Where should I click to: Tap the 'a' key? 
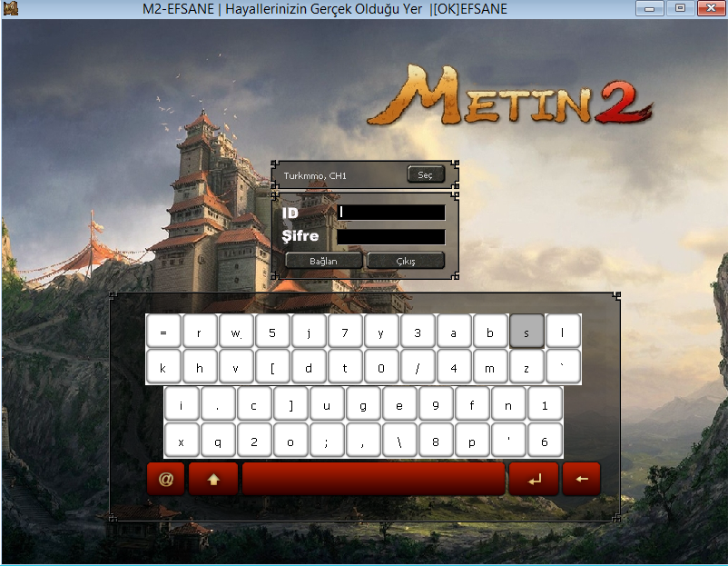pyautogui.click(x=454, y=332)
